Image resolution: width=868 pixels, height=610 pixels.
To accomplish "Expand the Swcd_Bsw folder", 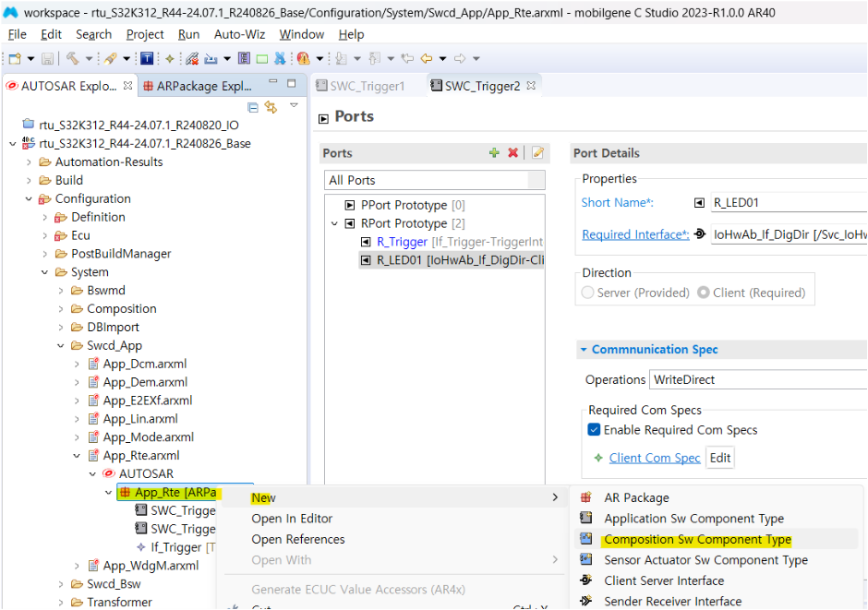I will coord(61,583).
